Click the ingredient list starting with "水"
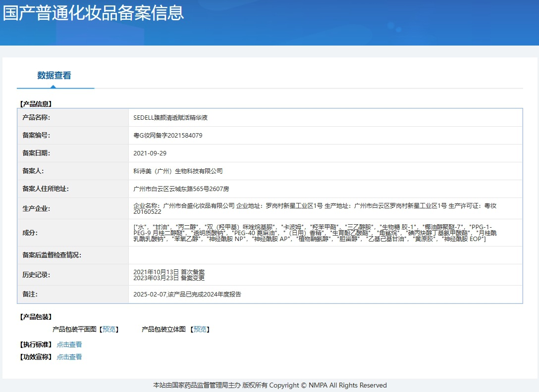 pos(315,233)
